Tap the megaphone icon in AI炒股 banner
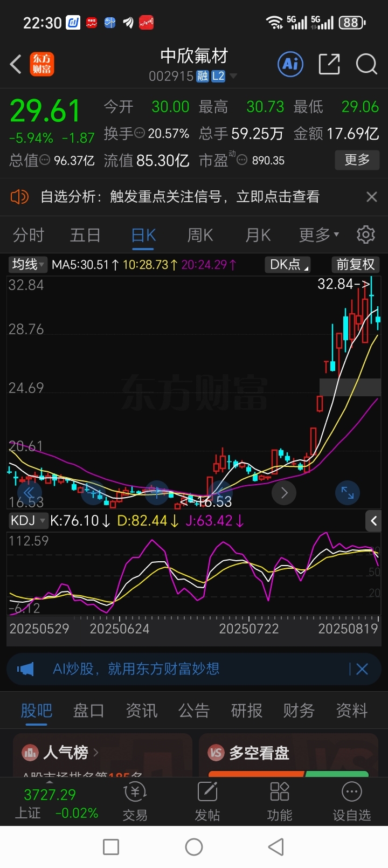This screenshot has width=388, height=868. tap(25, 669)
